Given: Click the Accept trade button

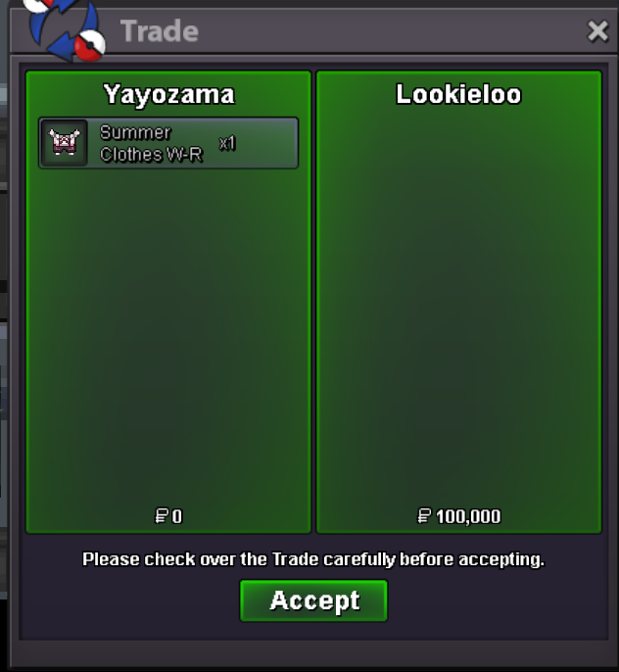Looking at the screenshot, I should (x=313, y=600).
